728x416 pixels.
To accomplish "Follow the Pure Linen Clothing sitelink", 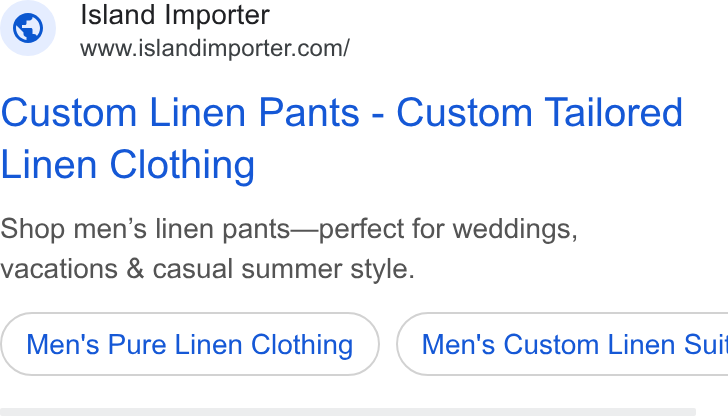I will (190, 344).
